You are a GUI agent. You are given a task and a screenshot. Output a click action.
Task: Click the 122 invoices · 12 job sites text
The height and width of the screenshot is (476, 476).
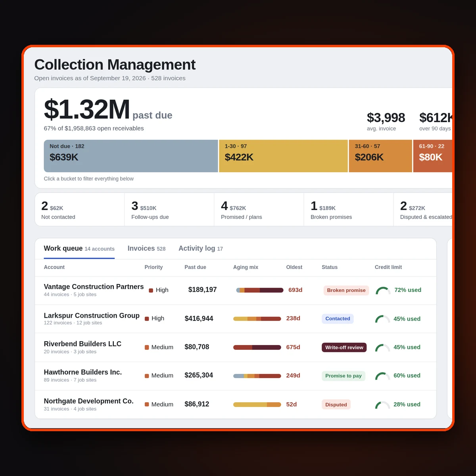click(73, 323)
